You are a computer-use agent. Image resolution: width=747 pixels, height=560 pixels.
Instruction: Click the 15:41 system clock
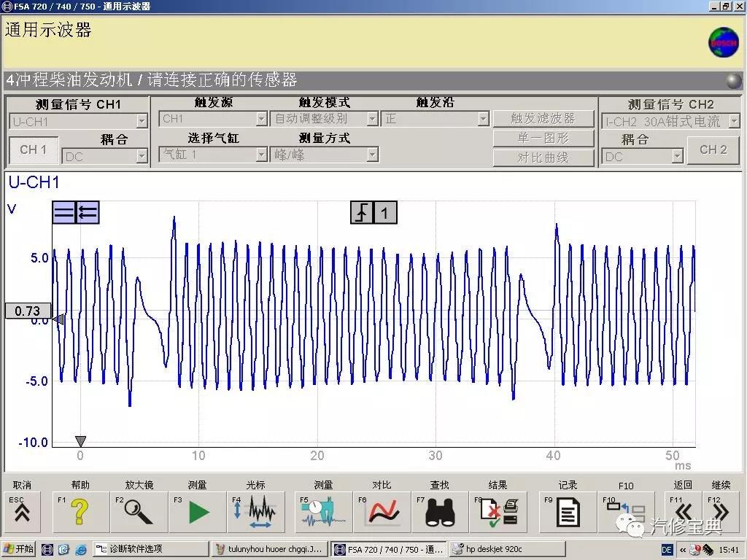click(x=729, y=550)
